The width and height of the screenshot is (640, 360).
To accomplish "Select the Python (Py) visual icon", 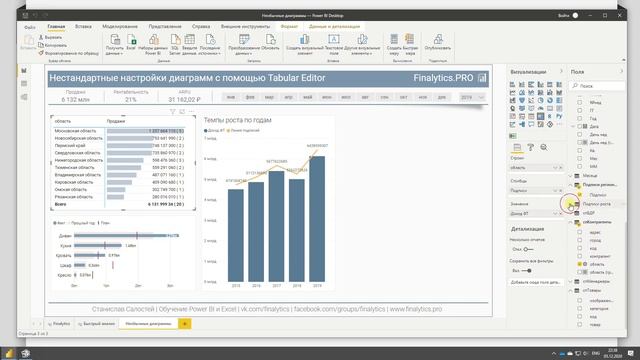I will coord(559,116).
